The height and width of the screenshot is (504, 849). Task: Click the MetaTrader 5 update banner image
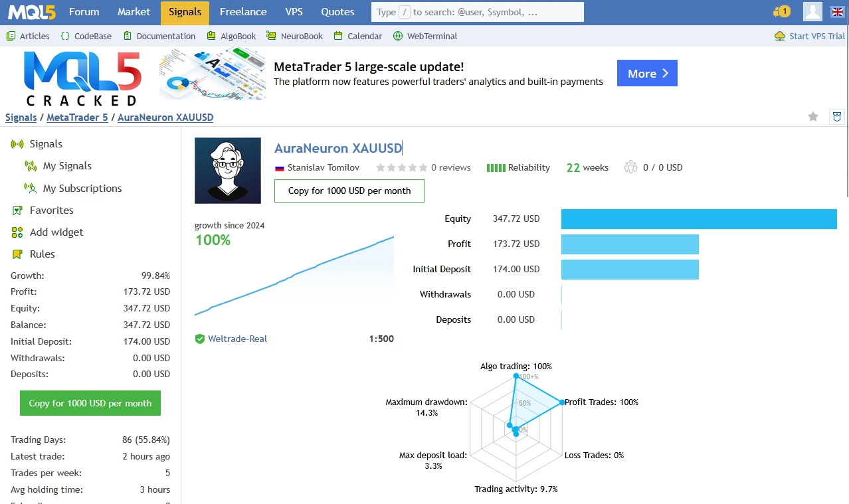[x=213, y=74]
